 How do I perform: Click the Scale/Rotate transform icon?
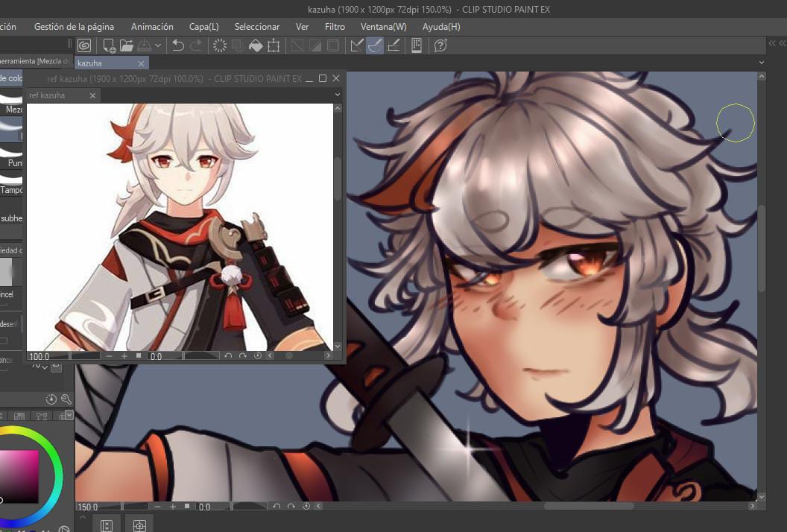pyautogui.click(x=274, y=45)
